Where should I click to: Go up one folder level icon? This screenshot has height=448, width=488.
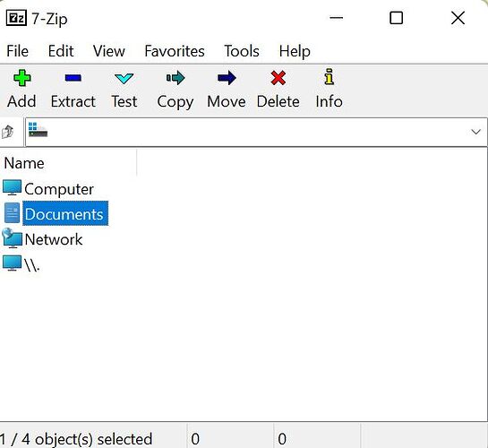pyautogui.click(x=8, y=132)
